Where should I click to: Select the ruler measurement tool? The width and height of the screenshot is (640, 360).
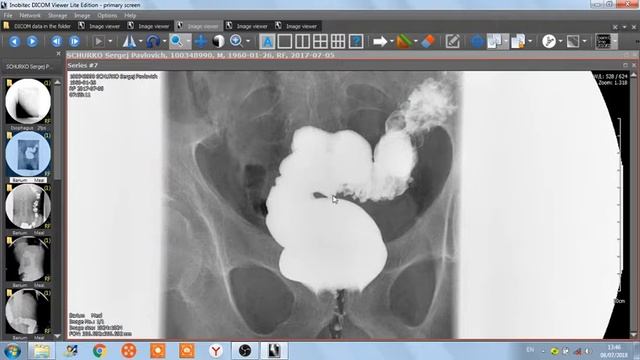[404, 41]
